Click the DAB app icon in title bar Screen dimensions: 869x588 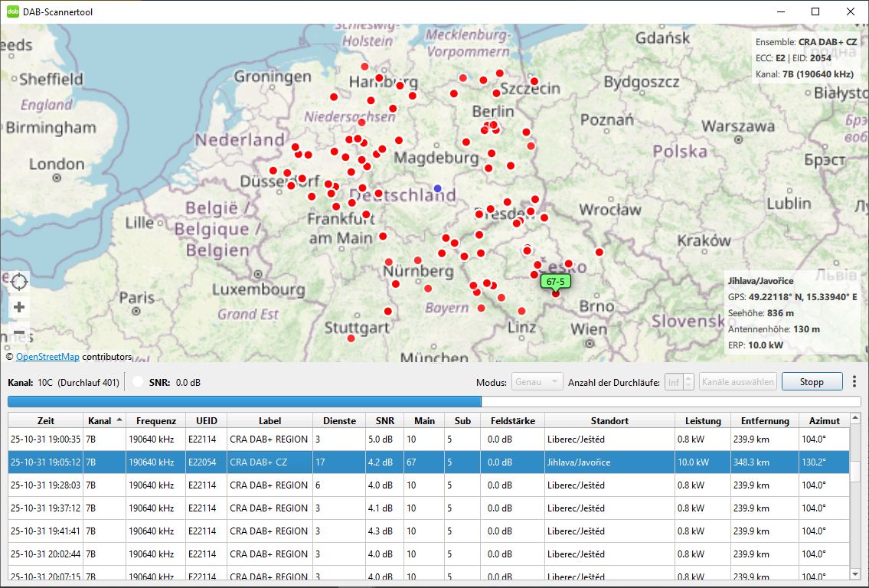pos(13,11)
